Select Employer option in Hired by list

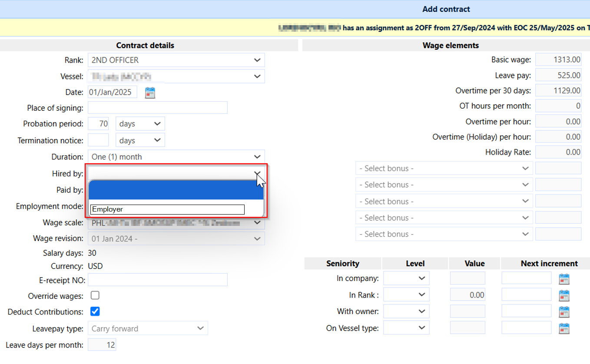click(167, 209)
